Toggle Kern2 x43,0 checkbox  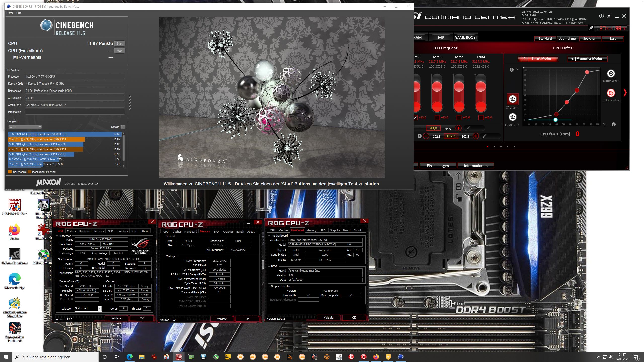point(459,117)
